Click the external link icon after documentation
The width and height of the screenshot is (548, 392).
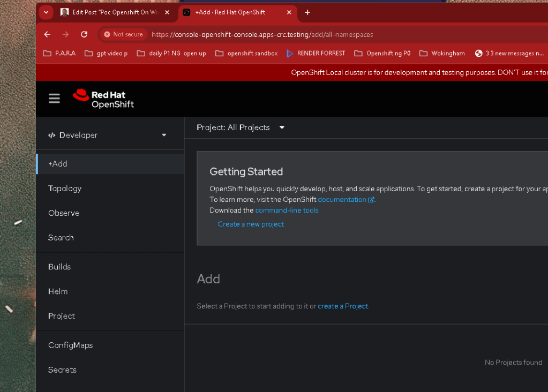(371, 200)
